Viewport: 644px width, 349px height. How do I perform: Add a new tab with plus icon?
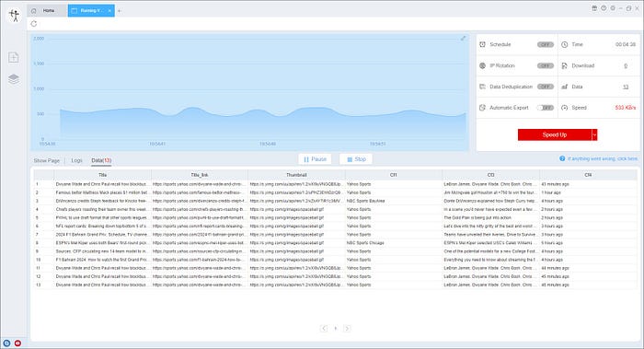(x=119, y=11)
